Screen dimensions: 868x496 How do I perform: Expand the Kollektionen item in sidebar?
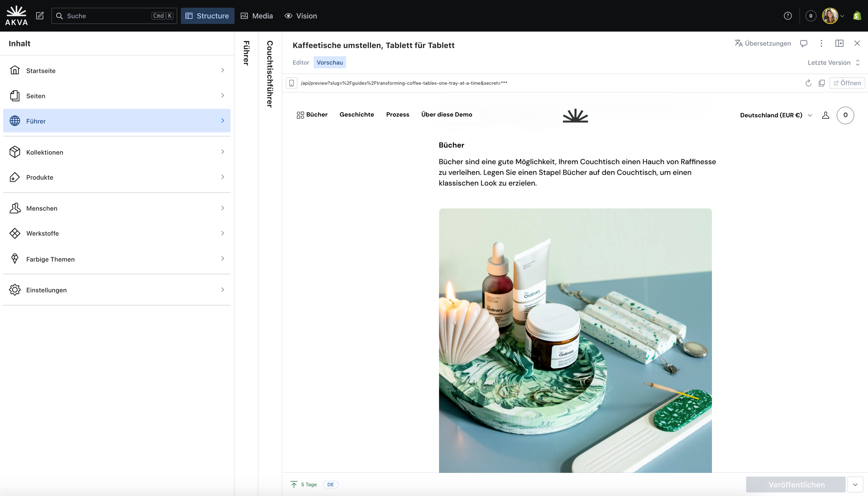117,152
